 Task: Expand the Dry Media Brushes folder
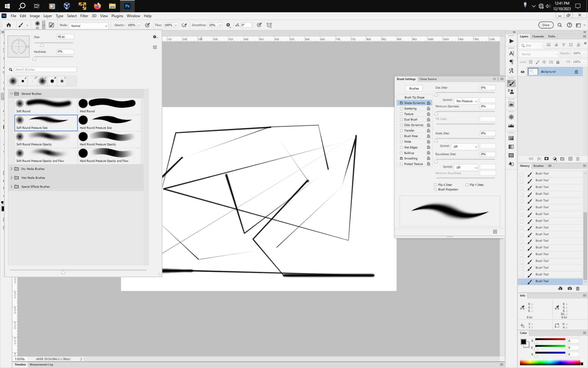click(12, 169)
